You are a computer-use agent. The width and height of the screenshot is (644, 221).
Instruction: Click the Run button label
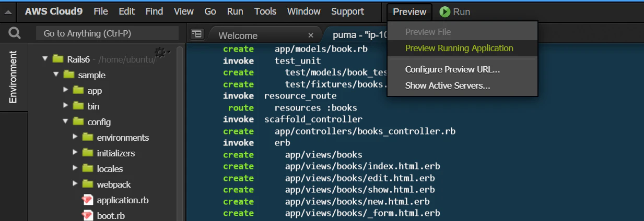(461, 11)
